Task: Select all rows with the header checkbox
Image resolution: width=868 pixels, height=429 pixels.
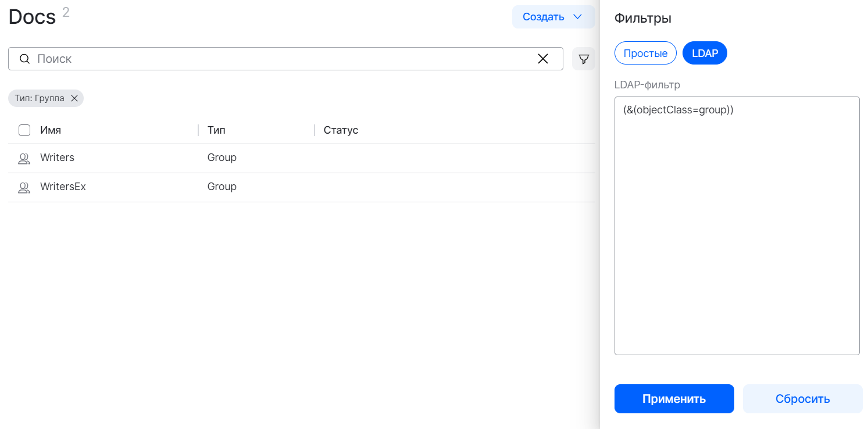Action: (x=24, y=130)
